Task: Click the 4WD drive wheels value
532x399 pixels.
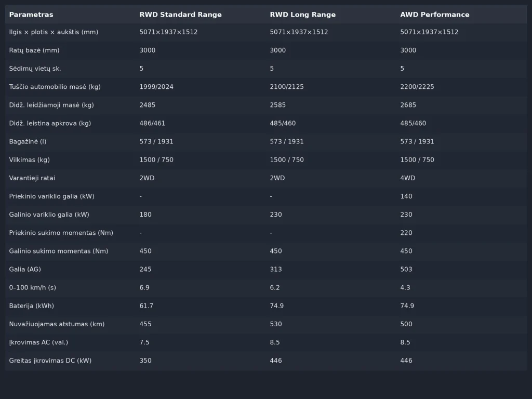Action: (407, 178)
